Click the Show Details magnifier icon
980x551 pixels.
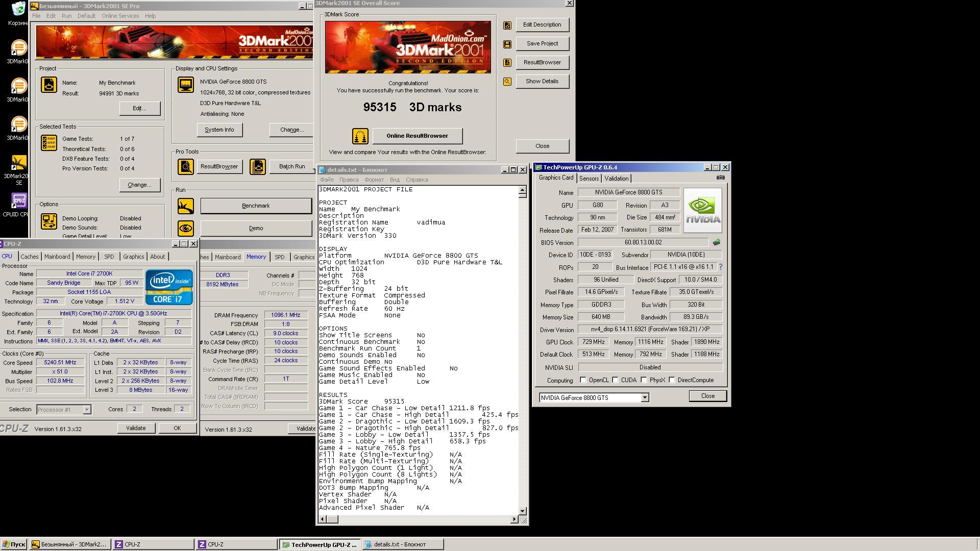[507, 82]
